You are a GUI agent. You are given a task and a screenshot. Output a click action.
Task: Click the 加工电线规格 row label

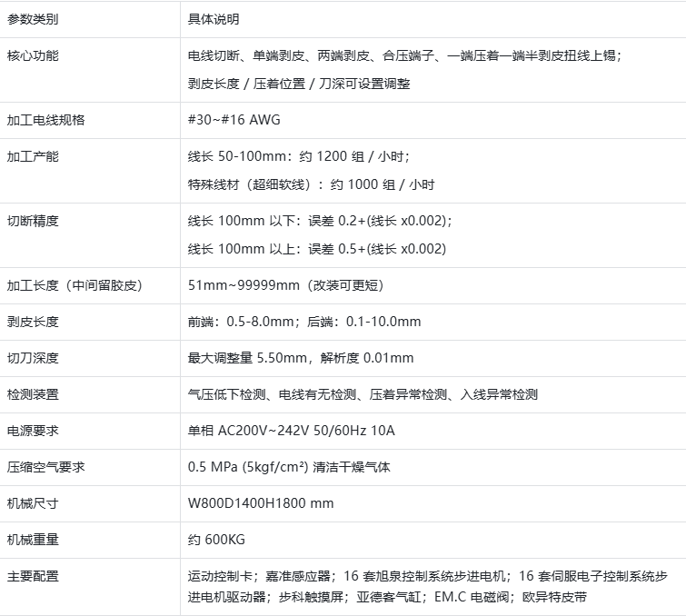point(45,120)
